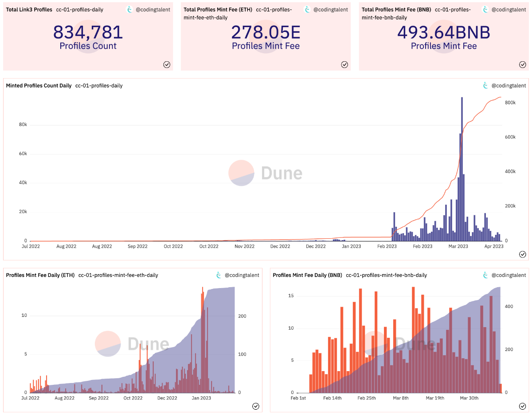Image resolution: width=532 pixels, height=415 pixels.
Task: Click checkmark icon on ETH daily fee chart
Action: 256,406
